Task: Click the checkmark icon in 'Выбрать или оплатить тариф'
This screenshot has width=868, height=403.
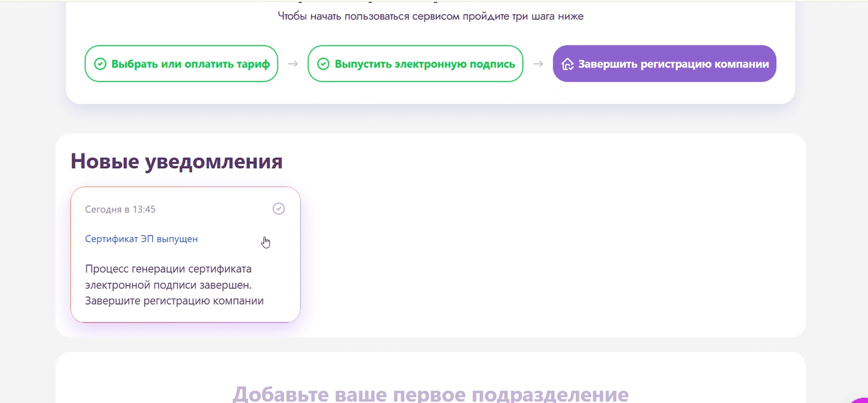Action: coord(101,63)
